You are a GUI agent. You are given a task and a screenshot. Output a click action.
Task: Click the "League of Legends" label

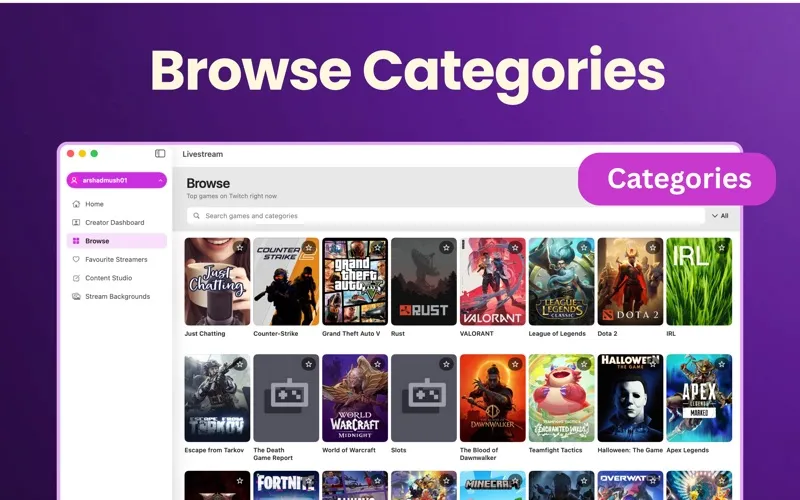point(557,334)
